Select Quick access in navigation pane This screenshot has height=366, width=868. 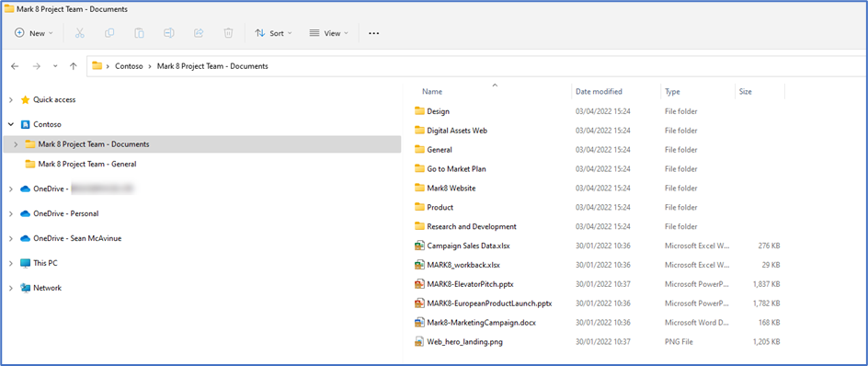(x=54, y=99)
